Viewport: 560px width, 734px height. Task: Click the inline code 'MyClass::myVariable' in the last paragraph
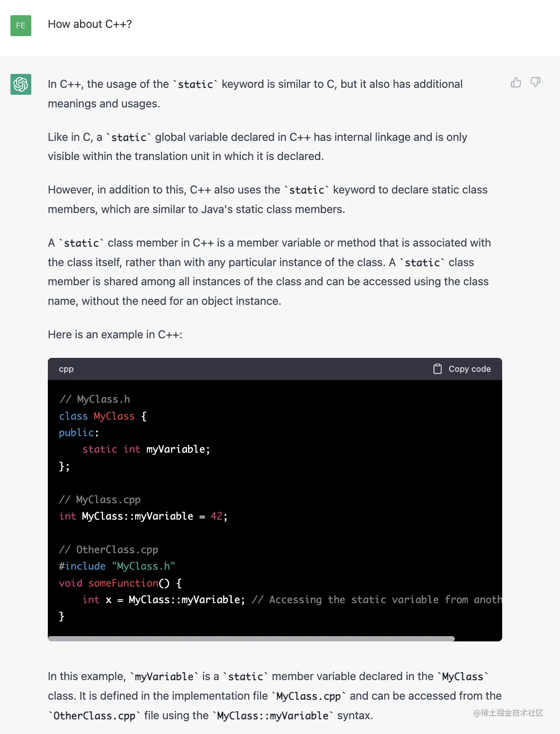point(273,716)
